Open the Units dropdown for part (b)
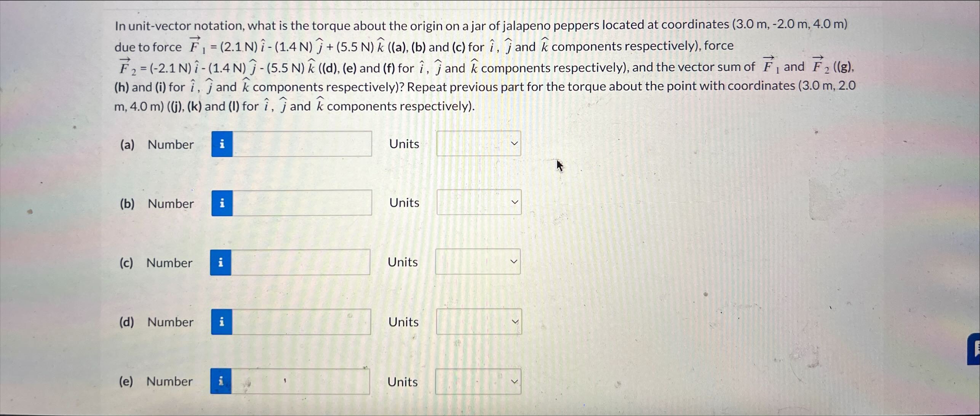The height and width of the screenshot is (416, 980). point(478,202)
